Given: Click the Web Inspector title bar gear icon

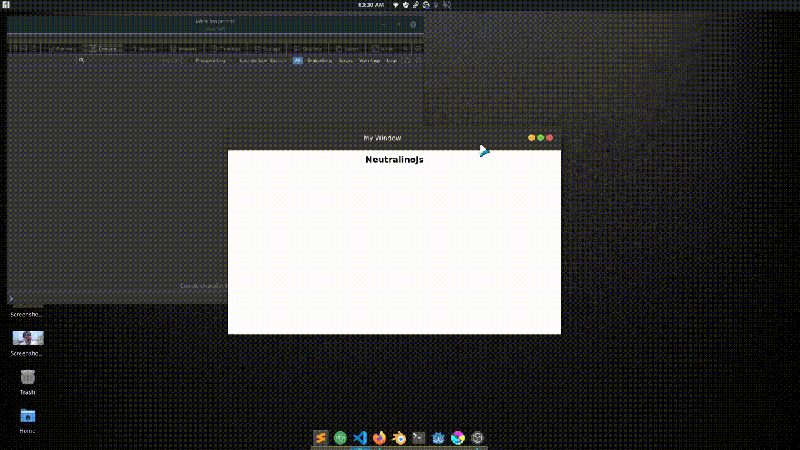Looking at the screenshot, I should point(413,24).
